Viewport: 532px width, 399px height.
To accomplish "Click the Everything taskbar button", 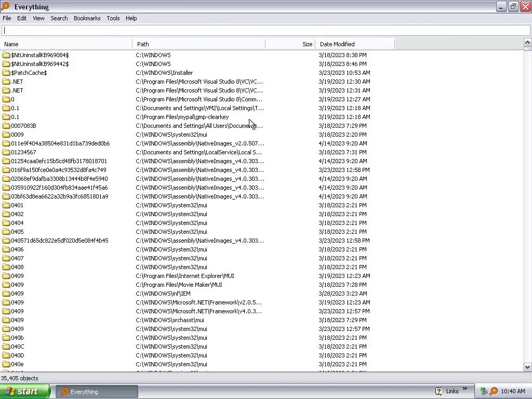I will point(97,392).
